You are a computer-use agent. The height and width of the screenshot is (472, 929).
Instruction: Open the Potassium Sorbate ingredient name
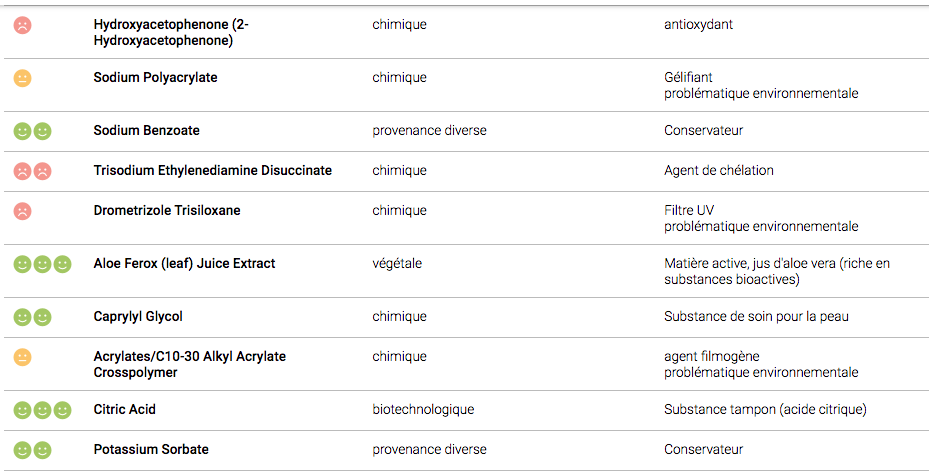pos(151,450)
